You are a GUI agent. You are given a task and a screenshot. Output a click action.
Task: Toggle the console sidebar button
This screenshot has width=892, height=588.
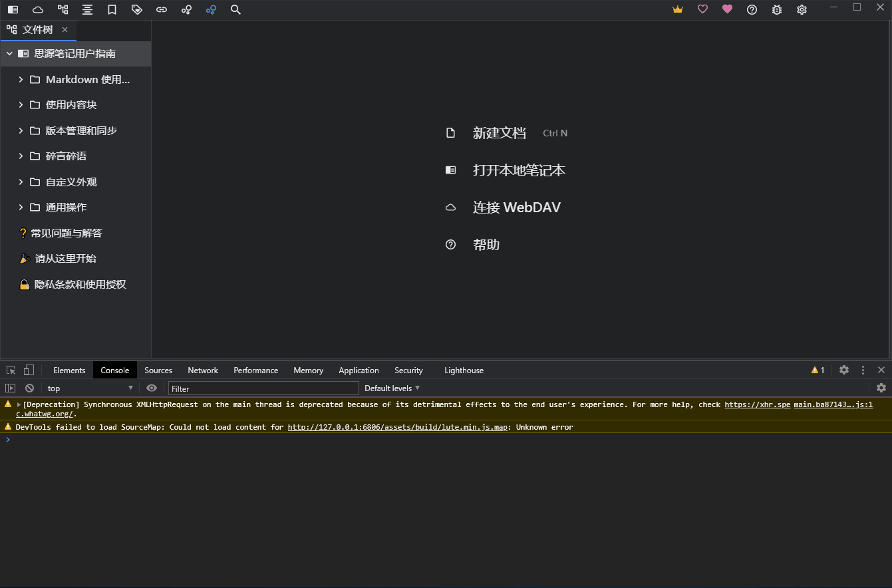click(x=11, y=388)
